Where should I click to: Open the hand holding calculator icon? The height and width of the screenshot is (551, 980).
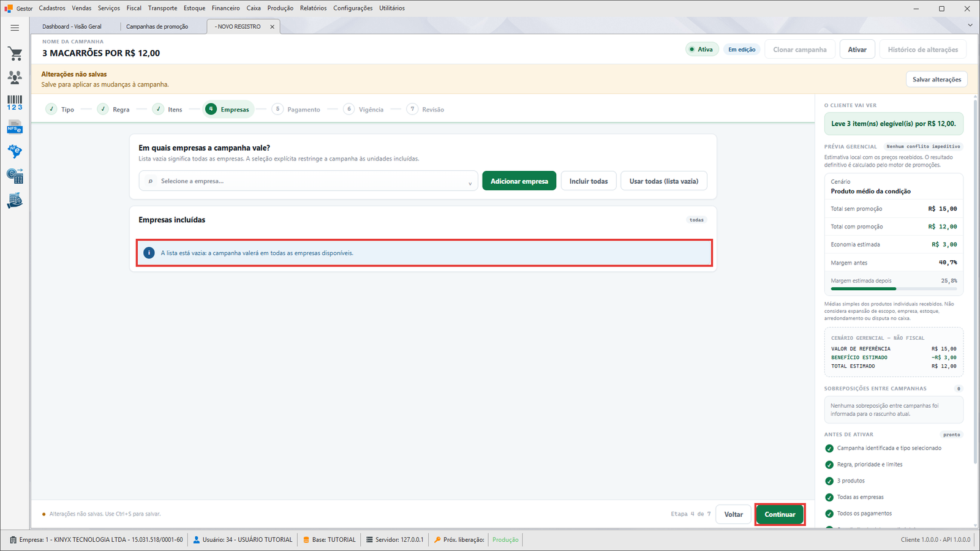(x=15, y=201)
